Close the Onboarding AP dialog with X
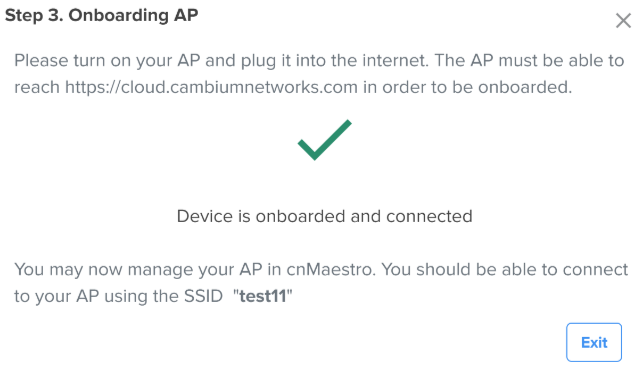 (623, 20)
